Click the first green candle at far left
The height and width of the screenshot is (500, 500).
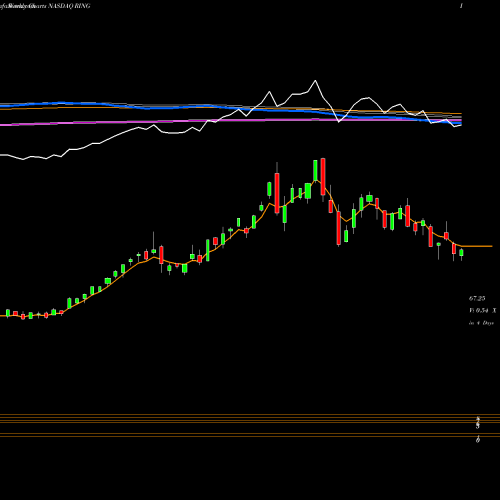coord(8,313)
